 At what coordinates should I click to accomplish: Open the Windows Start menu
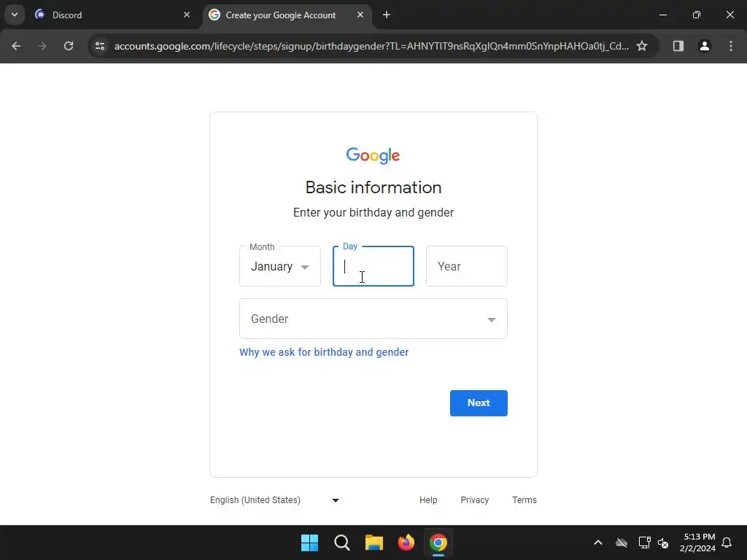309,542
